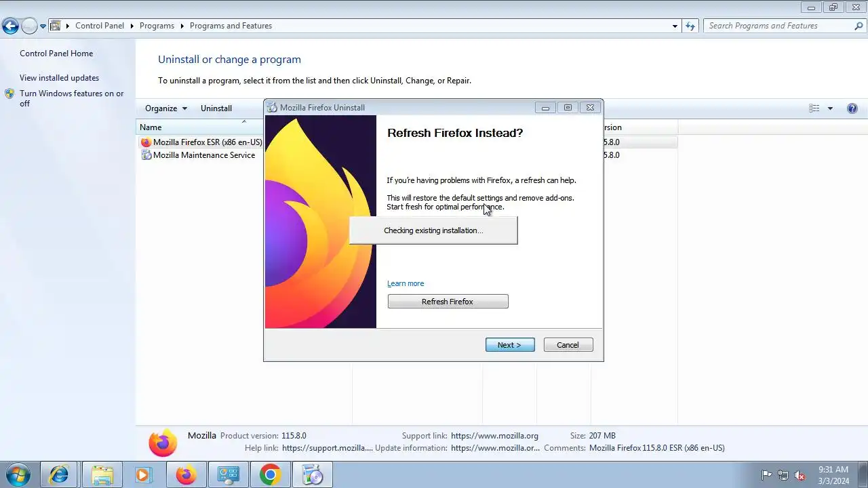Open Firefox from the taskbar
Image resolution: width=868 pixels, height=488 pixels.
tap(186, 475)
